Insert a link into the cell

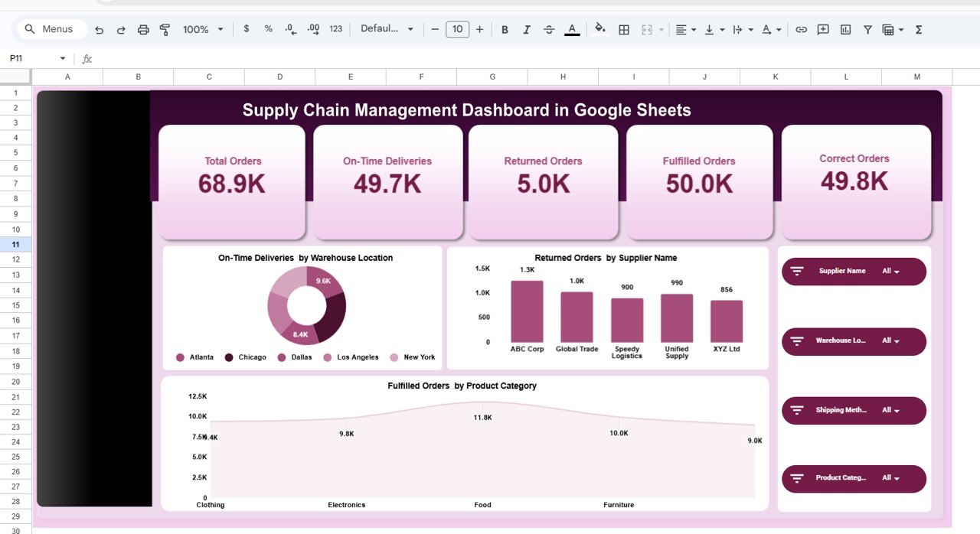pos(802,29)
